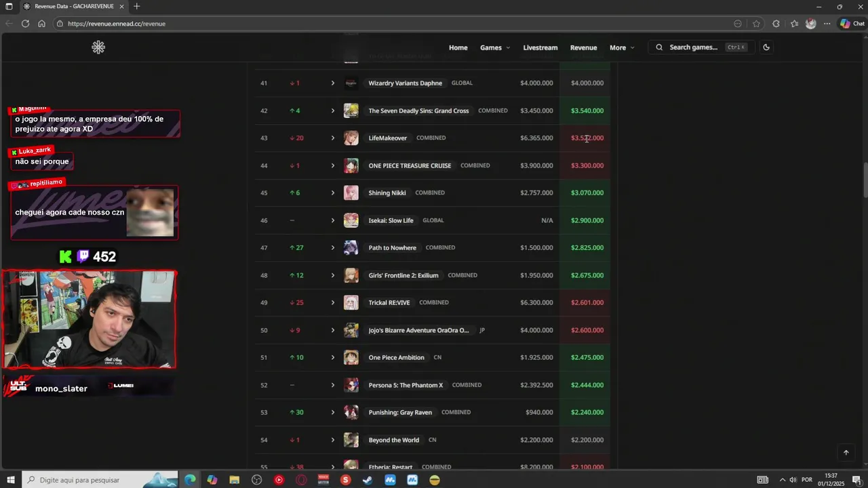Screen dimensions: 868x488
Task: Click the Path to Nowhere game icon
Action: click(351, 248)
